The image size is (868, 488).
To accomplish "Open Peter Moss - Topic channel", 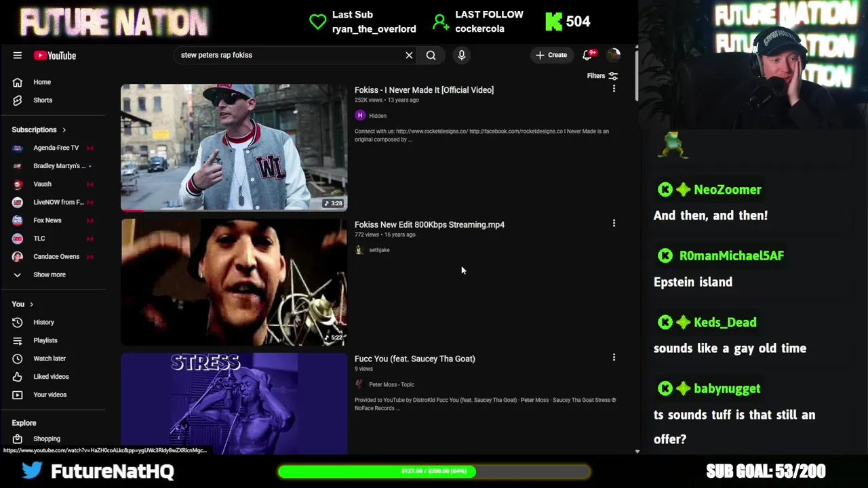I will [391, 385].
